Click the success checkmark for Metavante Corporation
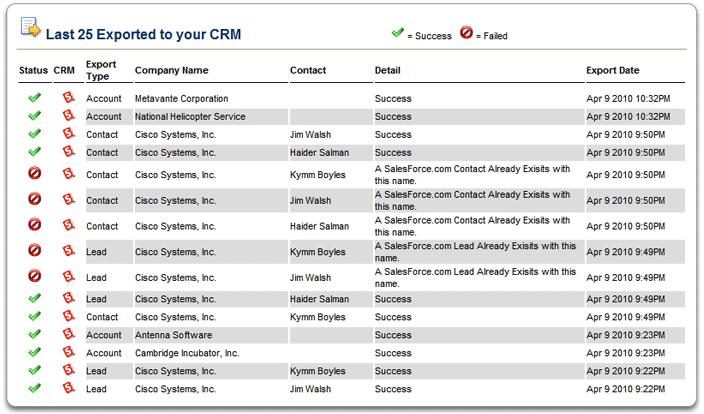The width and height of the screenshot is (704, 414). click(35, 97)
